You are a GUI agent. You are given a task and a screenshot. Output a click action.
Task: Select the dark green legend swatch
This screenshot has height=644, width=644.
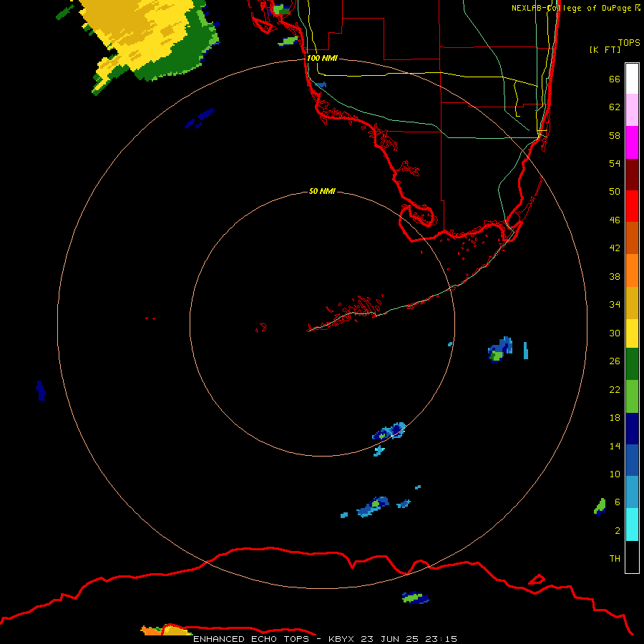(632, 364)
